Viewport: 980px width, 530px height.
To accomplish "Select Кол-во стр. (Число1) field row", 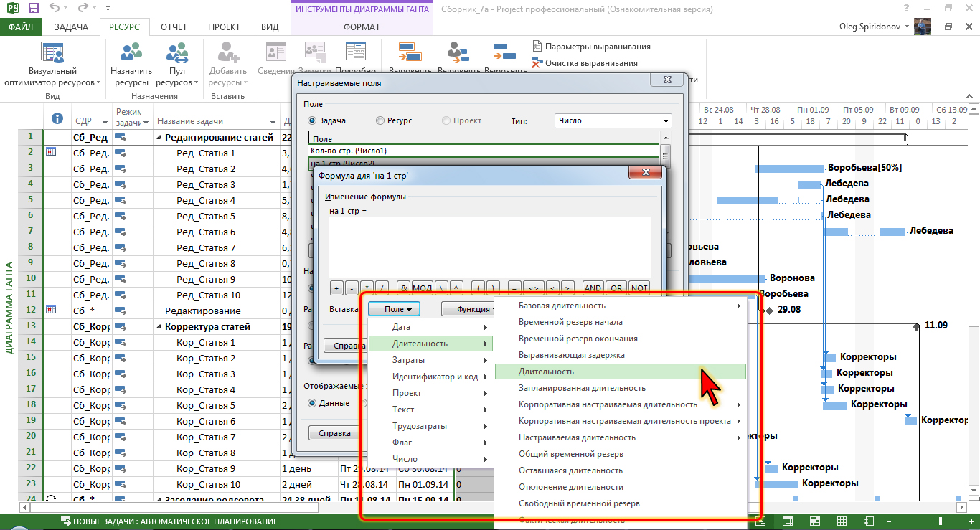I will click(484, 151).
